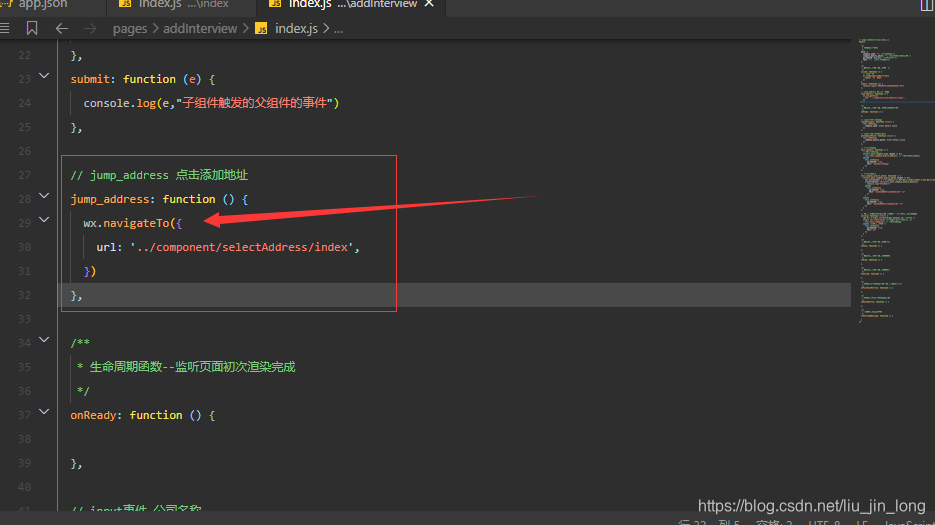This screenshot has height=525, width=935.
Task: Toggle the list icon left of the bookmark icon
Action: (5, 28)
